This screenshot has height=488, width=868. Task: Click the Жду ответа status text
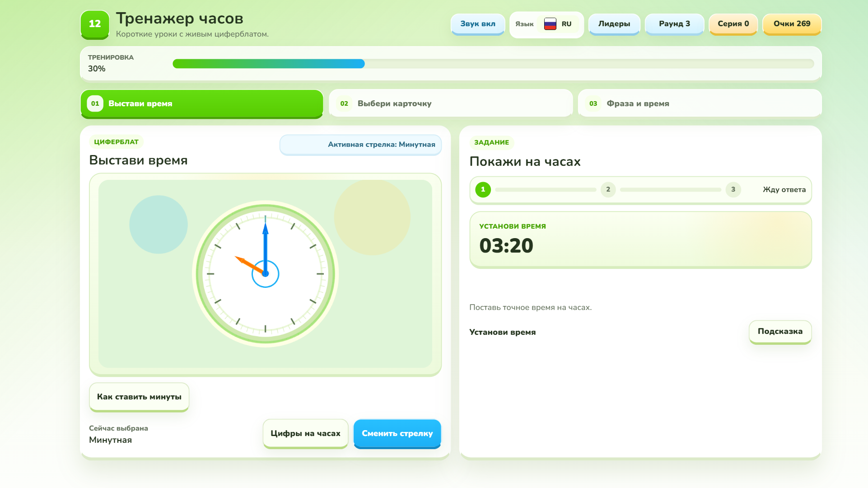[x=784, y=189]
